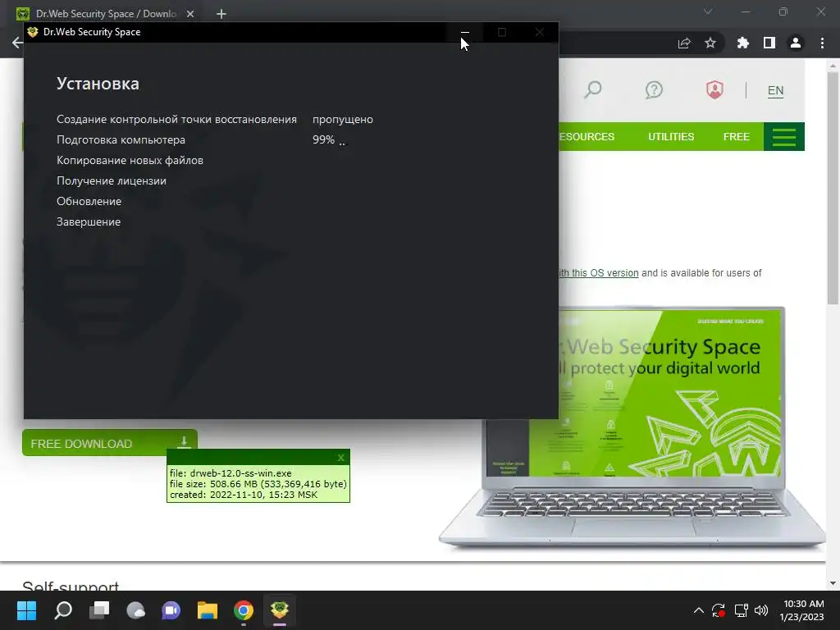
Task: Open the volume speaker tray icon
Action: point(760,610)
